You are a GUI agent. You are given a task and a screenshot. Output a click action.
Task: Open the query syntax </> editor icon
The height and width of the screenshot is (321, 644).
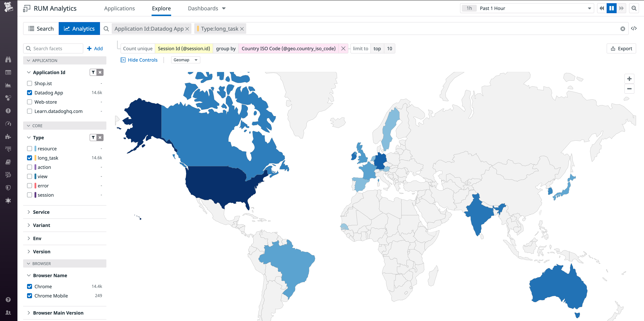(x=635, y=28)
